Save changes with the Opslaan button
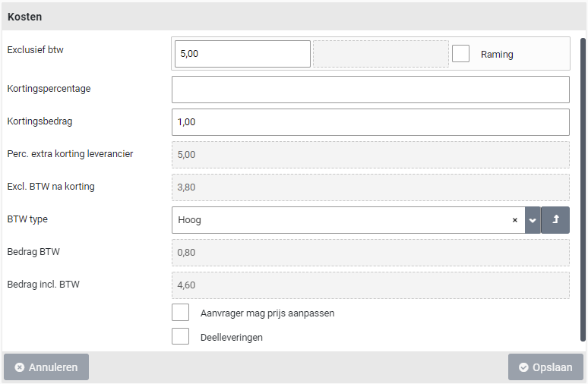The image size is (588, 384). (x=545, y=367)
